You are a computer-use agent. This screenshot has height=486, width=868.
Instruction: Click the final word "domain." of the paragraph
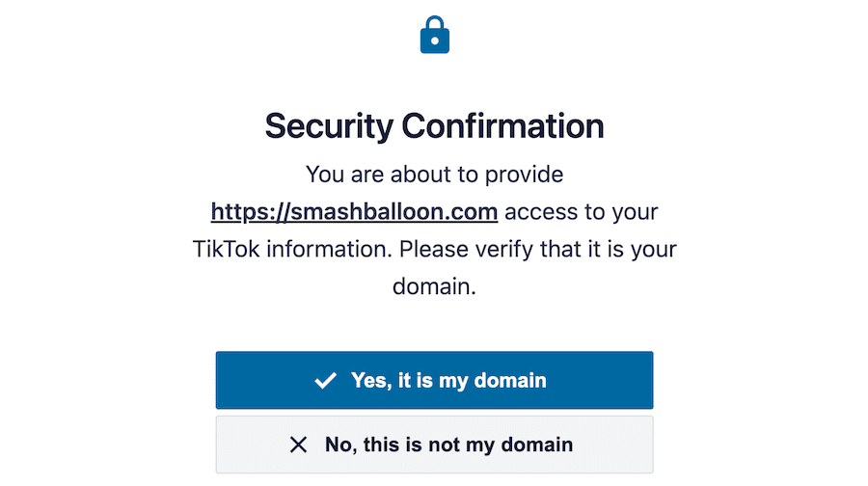coord(434,286)
